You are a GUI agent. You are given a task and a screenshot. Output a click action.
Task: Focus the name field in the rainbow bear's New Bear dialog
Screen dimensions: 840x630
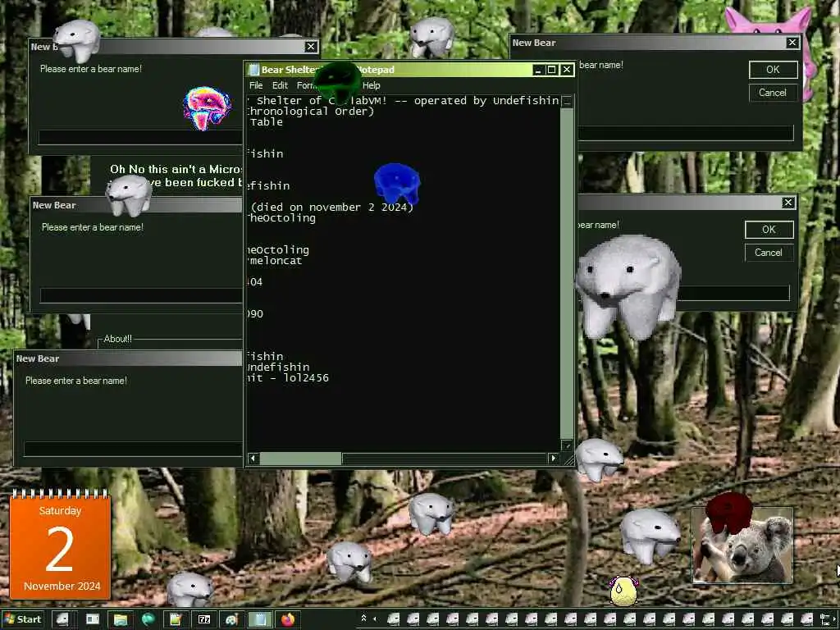pos(140,137)
